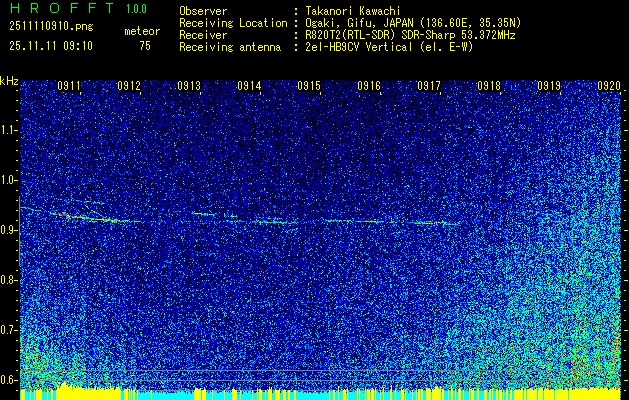Click the kHz axis unit label
The height and width of the screenshot is (400, 629).
pyautogui.click(x=9, y=82)
